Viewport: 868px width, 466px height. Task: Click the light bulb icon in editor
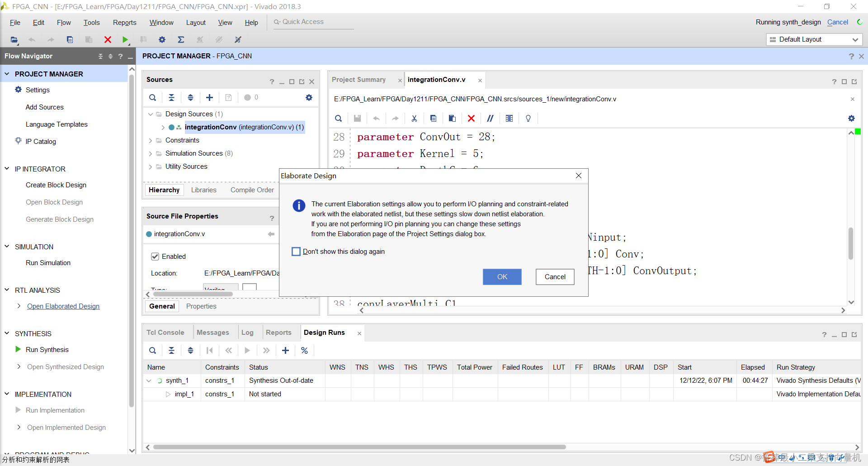click(528, 119)
